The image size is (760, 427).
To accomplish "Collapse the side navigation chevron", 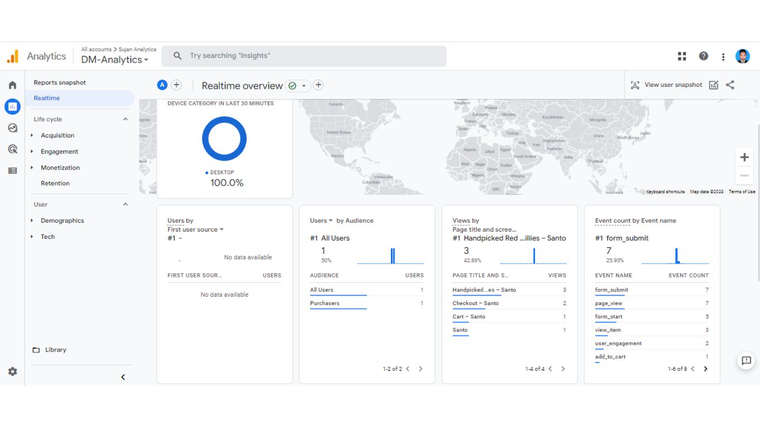I will (x=123, y=377).
